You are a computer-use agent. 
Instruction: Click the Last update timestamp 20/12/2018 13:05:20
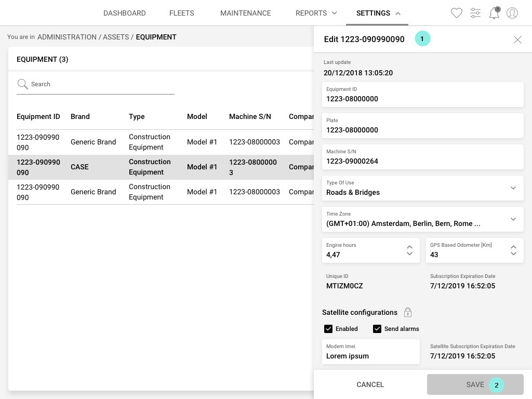[x=358, y=73]
